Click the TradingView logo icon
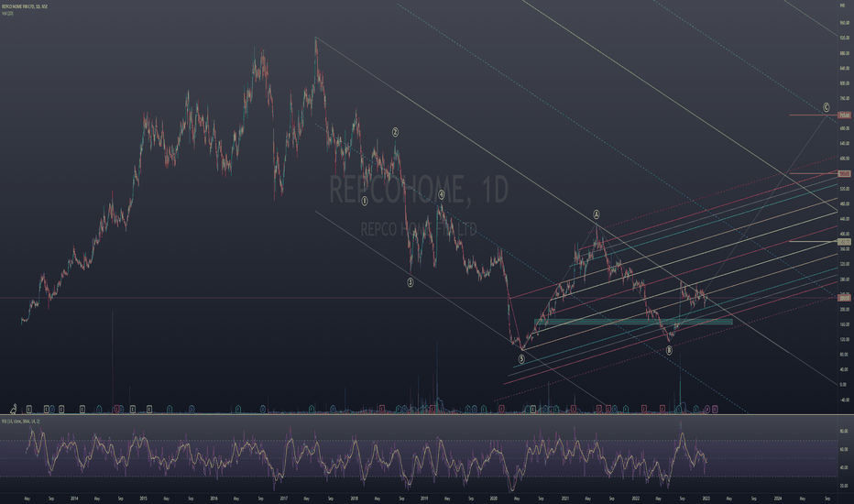This screenshot has width=854, height=504. (x=14, y=408)
